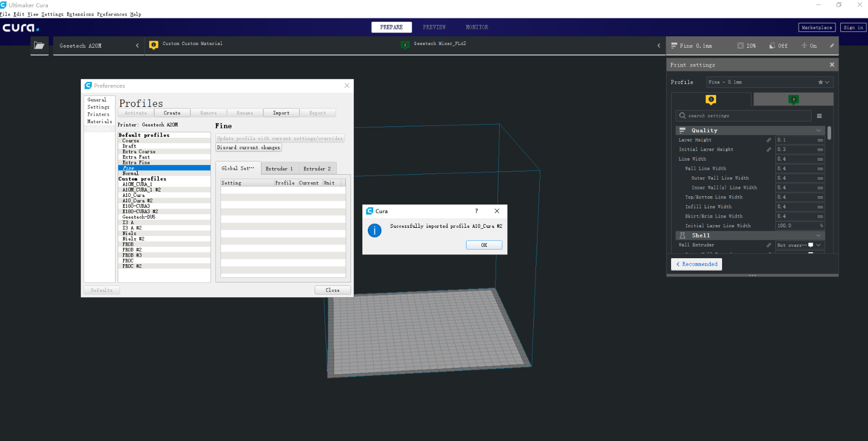Viewport: 868px width, 441px height.
Task: Close the Cura message dialog
Action: (x=497, y=211)
